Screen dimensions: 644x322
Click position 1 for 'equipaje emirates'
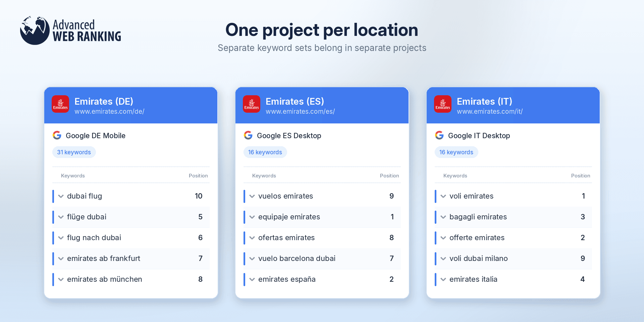[x=392, y=217]
